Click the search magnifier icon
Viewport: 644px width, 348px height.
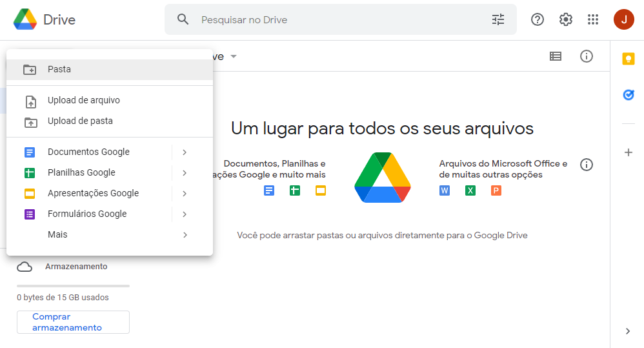(183, 19)
